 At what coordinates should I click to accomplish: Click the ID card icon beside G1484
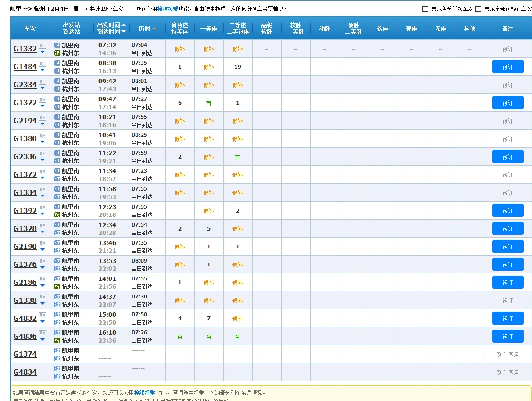point(43,64)
